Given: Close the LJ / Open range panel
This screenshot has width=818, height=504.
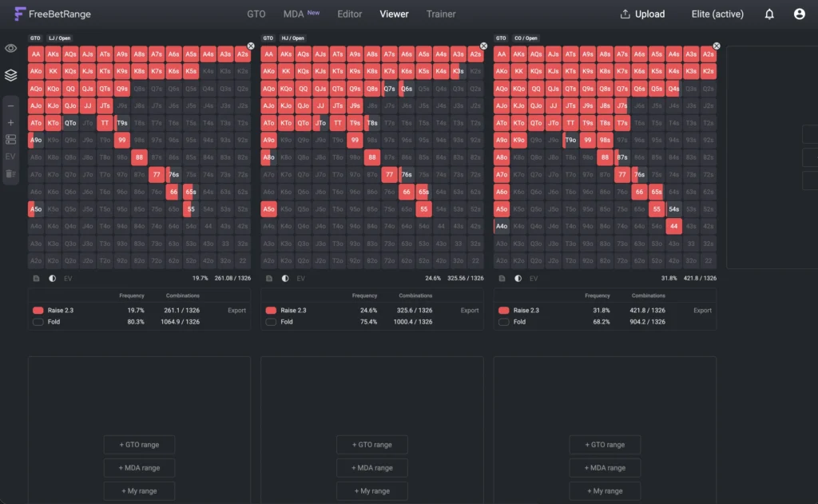Looking at the screenshot, I should click(x=251, y=46).
